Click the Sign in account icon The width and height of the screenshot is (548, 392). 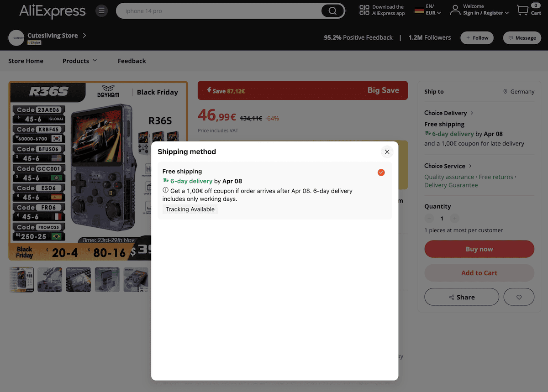pyautogui.click(x=455, y=10)
